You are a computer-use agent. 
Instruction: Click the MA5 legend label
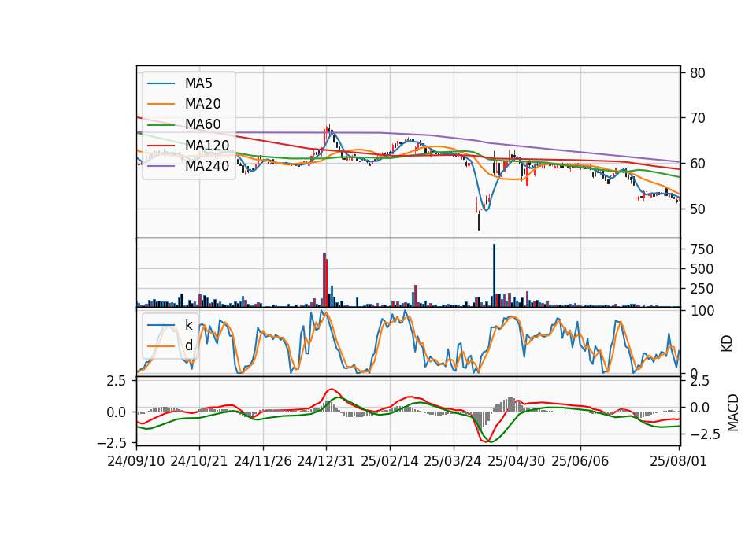(x=198, y=83)
